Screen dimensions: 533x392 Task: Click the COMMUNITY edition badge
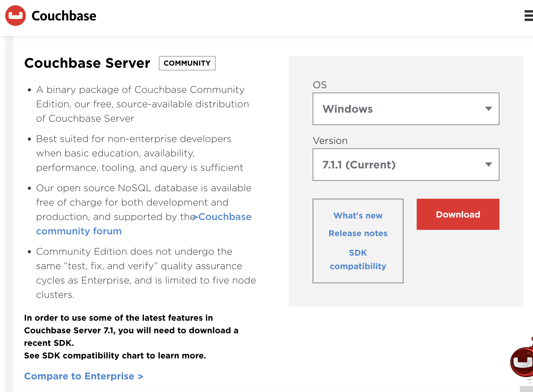(x=187, y=63)
